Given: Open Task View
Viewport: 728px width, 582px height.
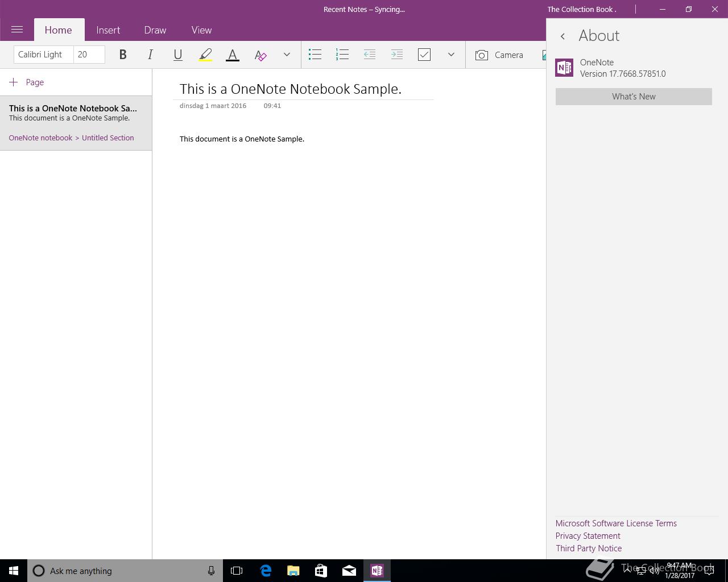Looking at the screenshot, I should pos(237,571).
